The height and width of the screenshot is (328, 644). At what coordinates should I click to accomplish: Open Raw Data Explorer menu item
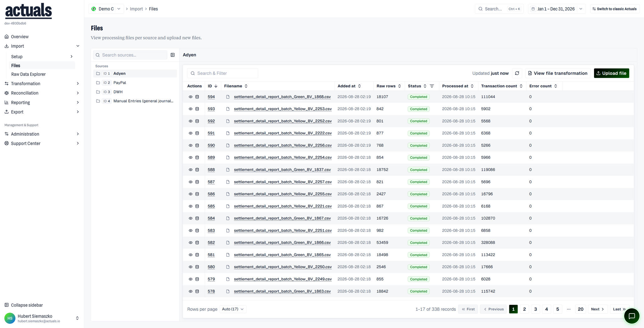coord(28,74)
